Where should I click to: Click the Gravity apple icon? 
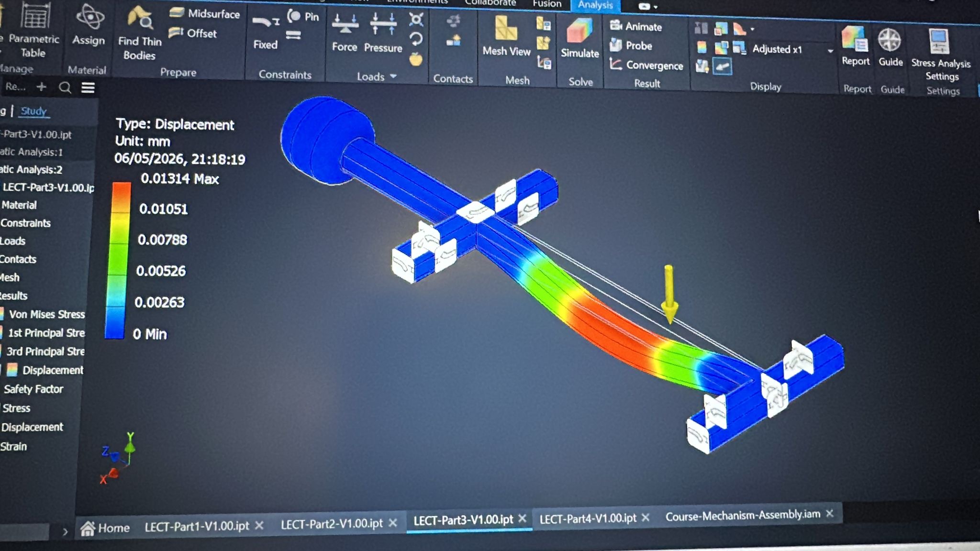(x=416, y=59)
